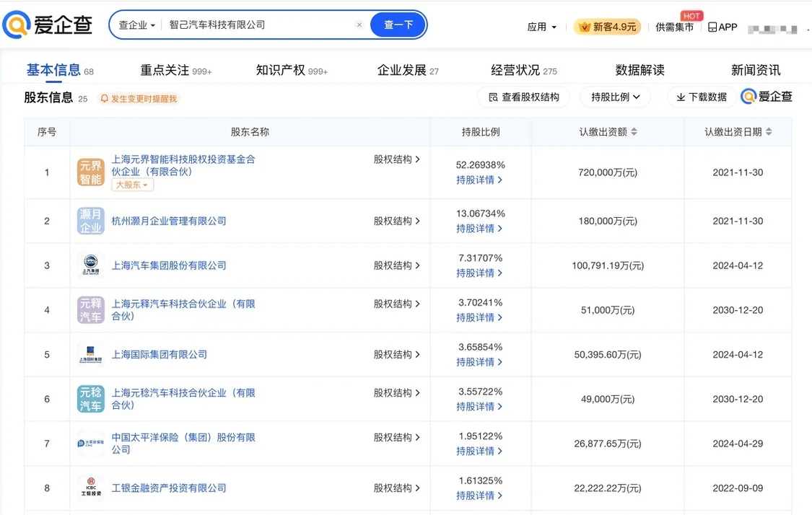Viewport: 812px width, 515px height.
Task: Click the 下载数据 button
Action: pyautogui.click(x=702, y=97)
